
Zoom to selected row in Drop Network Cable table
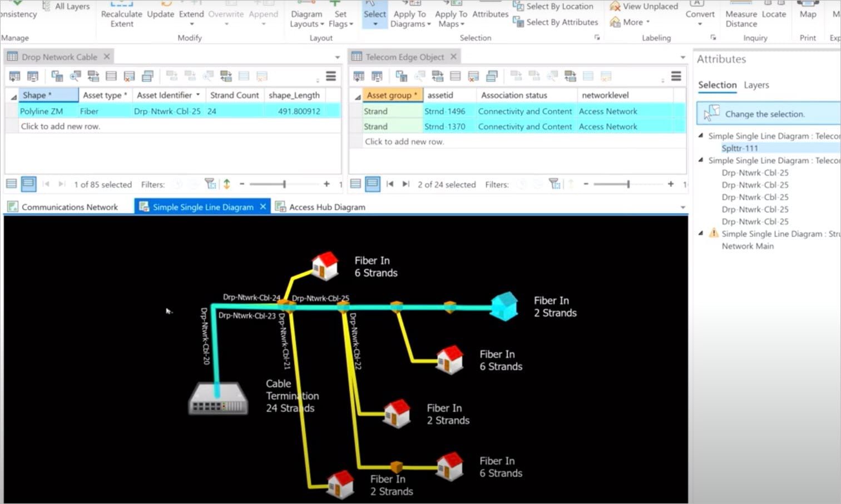[75, 76]
